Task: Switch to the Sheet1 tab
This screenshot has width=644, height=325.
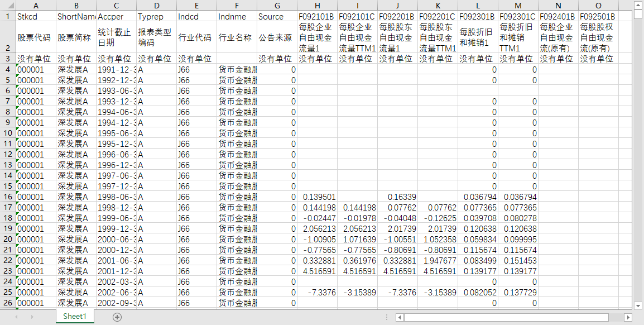Action: tap(75, 317)
